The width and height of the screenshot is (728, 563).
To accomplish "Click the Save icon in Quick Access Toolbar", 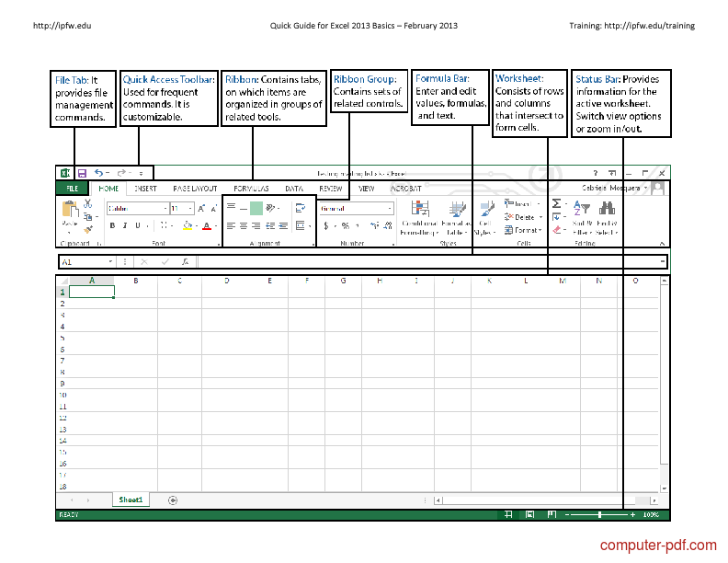I will tap(82, 173).
